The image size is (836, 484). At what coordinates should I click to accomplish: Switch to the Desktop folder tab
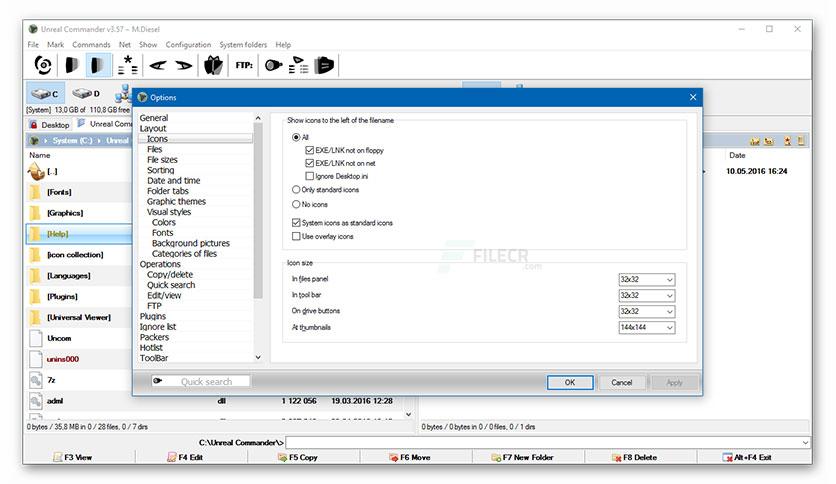click(50, 125)
